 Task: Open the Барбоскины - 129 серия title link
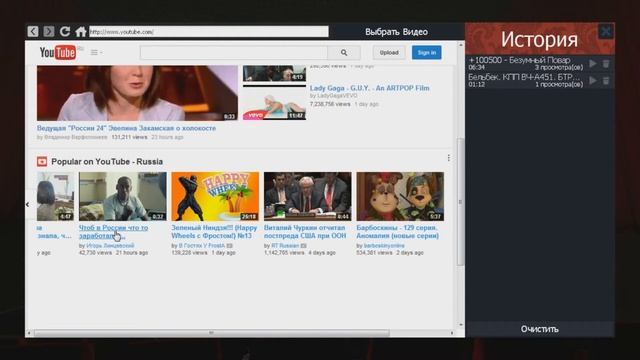tap(398, 232)
